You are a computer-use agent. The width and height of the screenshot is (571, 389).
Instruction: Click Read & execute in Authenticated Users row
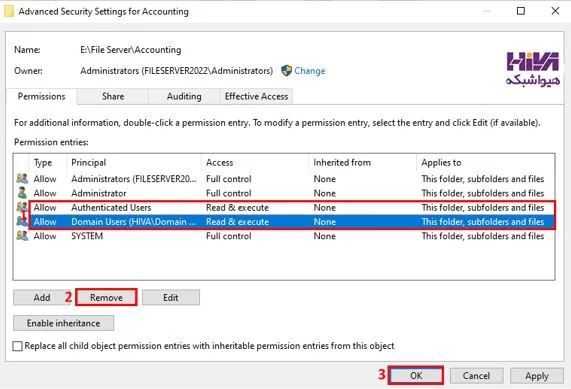click(x=237, y=208)
